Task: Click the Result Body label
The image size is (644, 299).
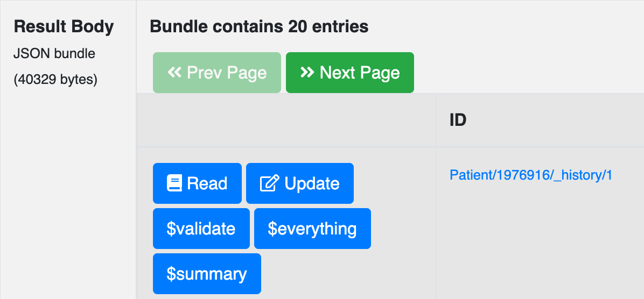Action: [64, 27]
